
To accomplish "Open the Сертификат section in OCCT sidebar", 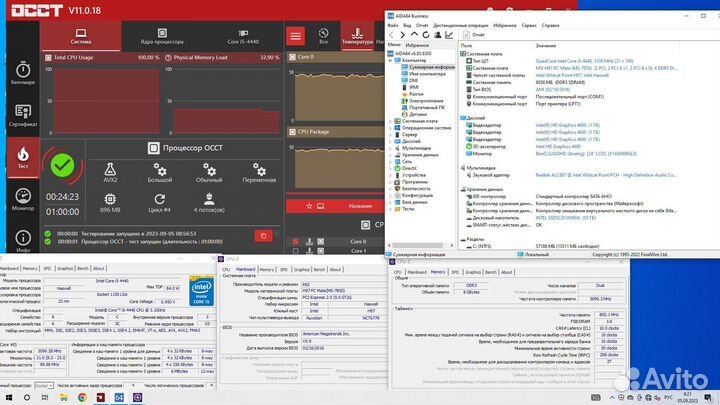I will 23,115.
